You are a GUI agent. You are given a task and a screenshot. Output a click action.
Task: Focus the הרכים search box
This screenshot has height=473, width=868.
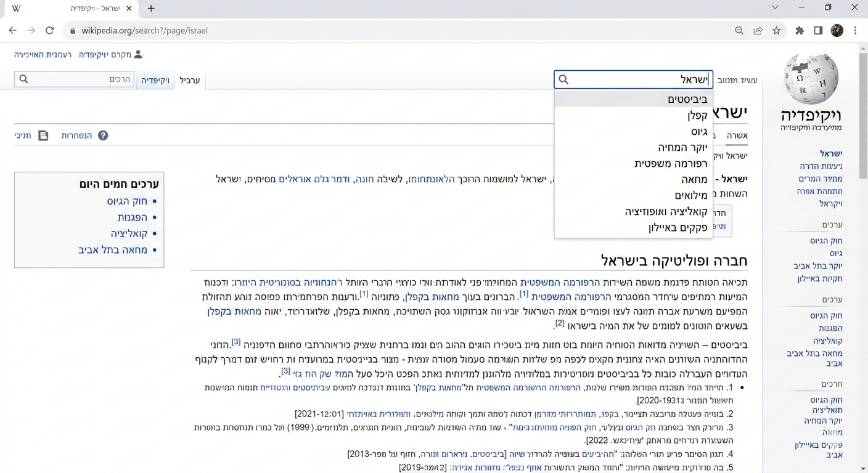tap(74, 79)
